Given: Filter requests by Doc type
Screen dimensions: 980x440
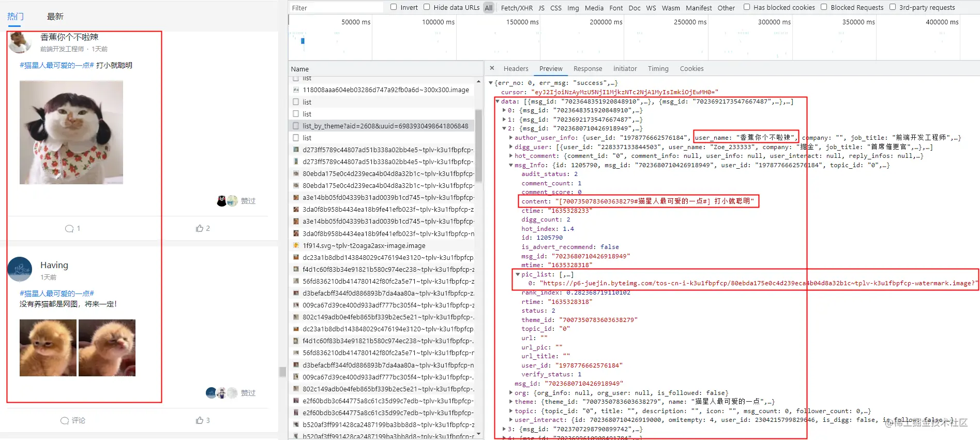Looking at the screenshot, I should (634, 8).
